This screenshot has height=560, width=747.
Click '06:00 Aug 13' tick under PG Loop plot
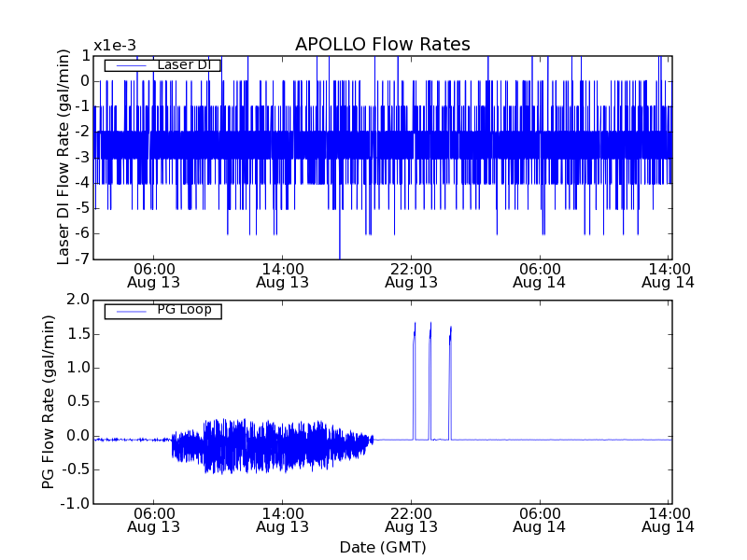[x=153, y=521]
